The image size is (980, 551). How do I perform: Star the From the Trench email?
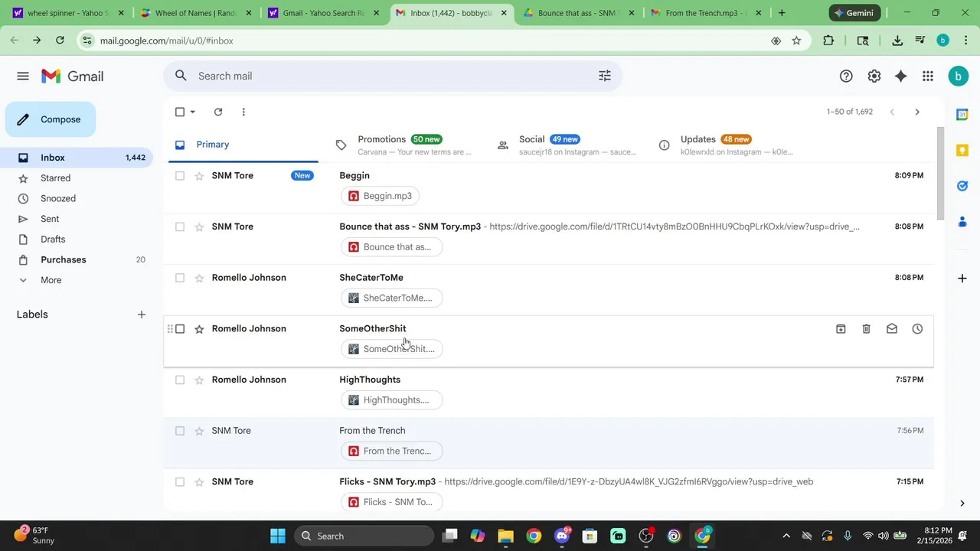[x=199, y=431]
